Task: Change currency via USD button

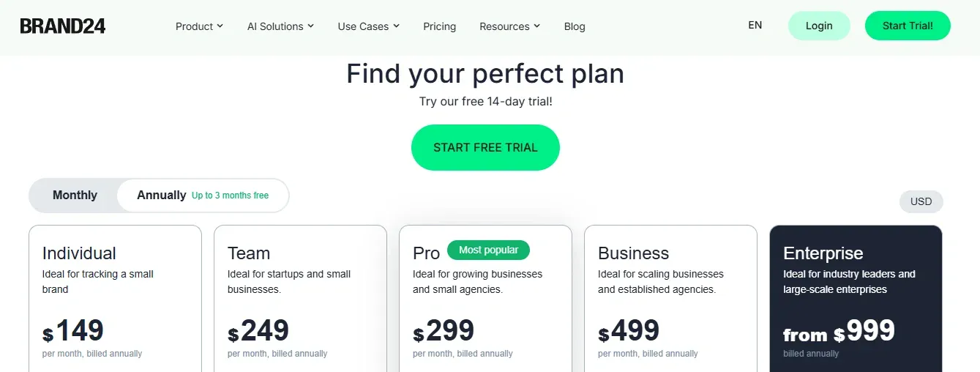Action: 921,201
